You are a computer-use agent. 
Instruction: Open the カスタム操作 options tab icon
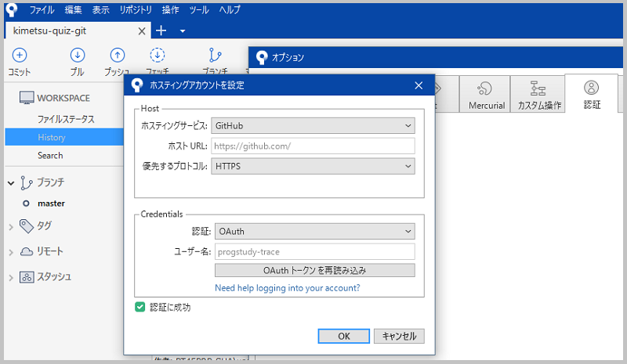pyautogui.click(x=538, y=88)
